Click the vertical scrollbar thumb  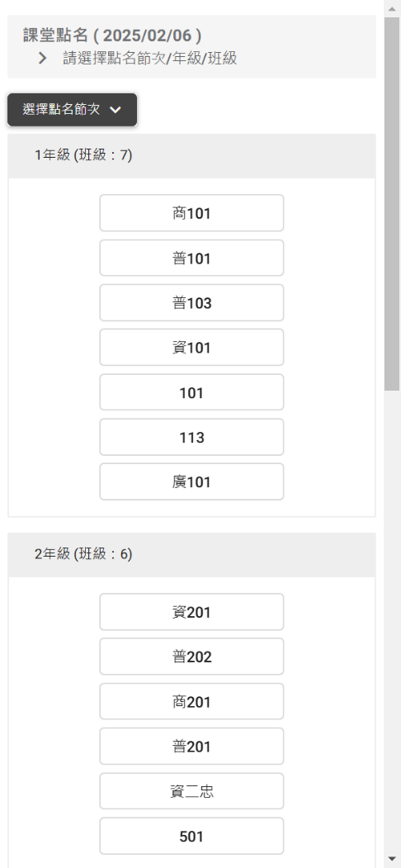point(392,204)
